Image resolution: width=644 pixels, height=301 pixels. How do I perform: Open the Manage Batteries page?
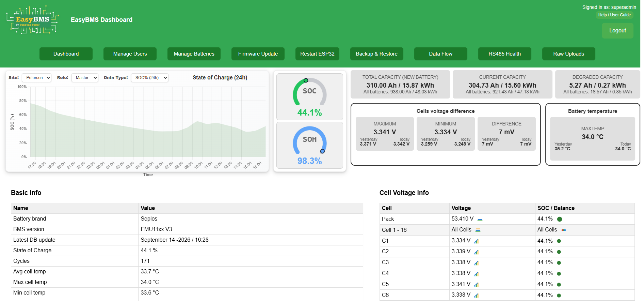[x=194, y=54]
